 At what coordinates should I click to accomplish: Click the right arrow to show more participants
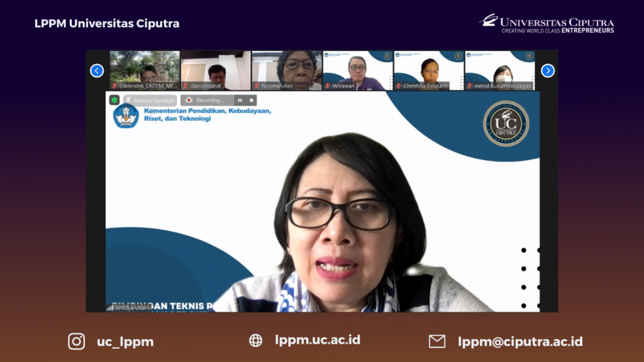click(x=548, y=70)
